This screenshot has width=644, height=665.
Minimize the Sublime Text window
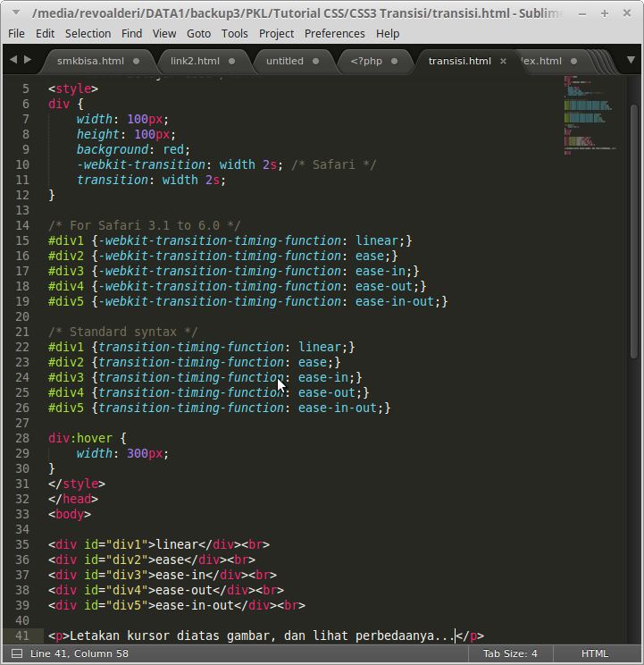tap(582, 14)
